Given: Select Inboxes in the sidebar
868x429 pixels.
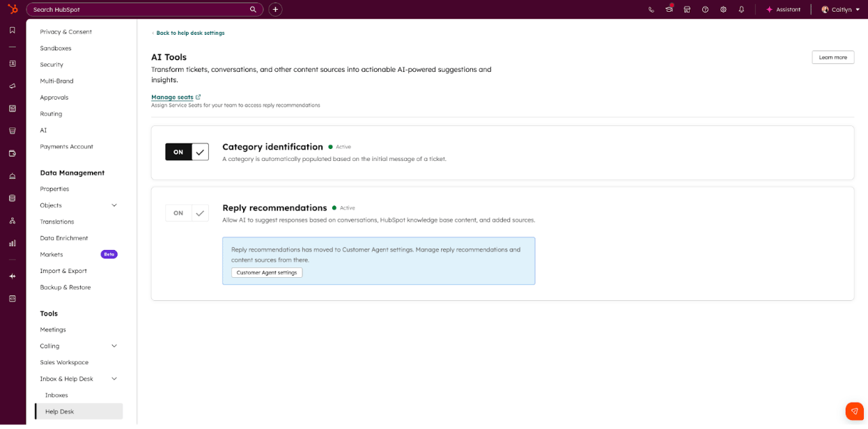Looking at the screenshot, I should (x=56, y=396).
